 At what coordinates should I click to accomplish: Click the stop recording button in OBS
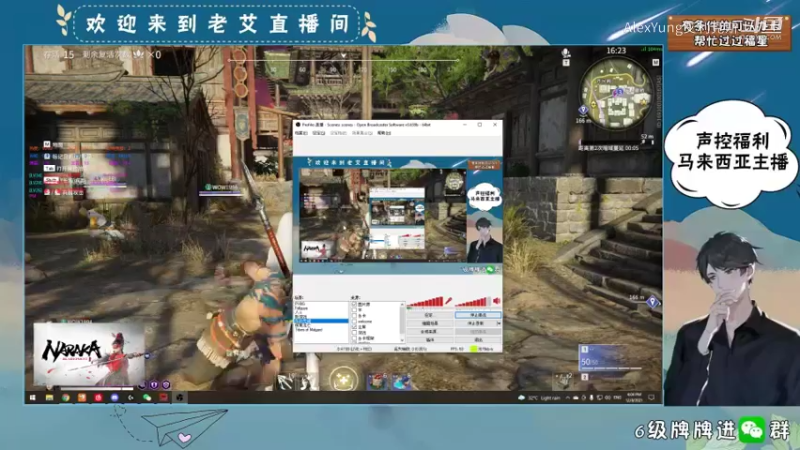tap(476, 323)
